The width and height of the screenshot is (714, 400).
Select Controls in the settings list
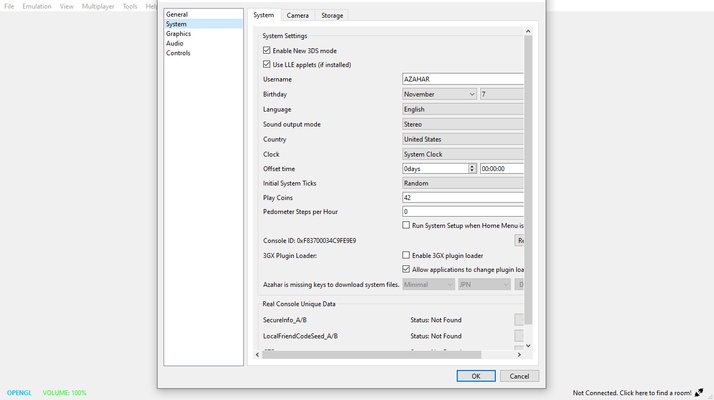[x=203, y=53]
